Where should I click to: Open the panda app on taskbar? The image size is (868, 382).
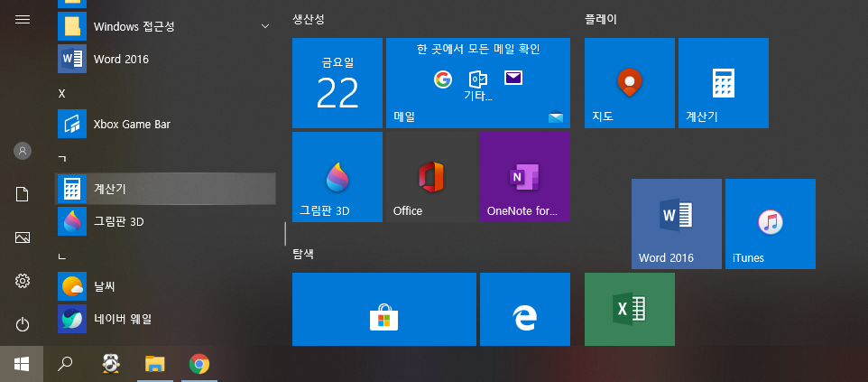(111, 364)
